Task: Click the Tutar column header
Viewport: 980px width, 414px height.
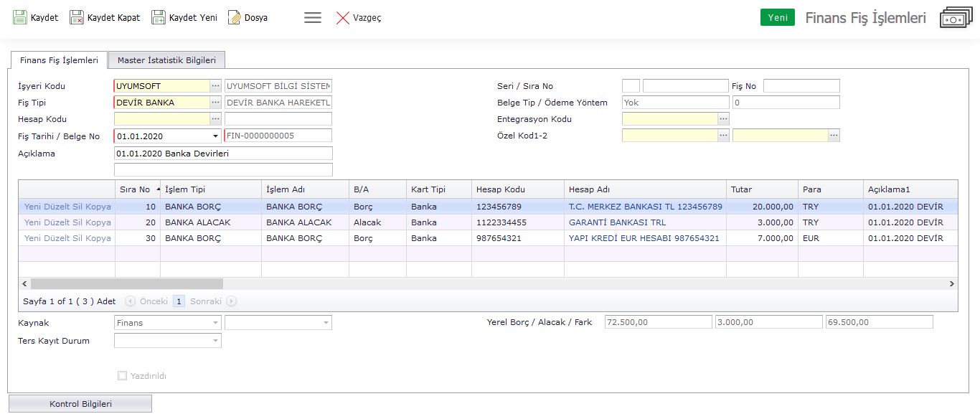Action: pos(762,189)
